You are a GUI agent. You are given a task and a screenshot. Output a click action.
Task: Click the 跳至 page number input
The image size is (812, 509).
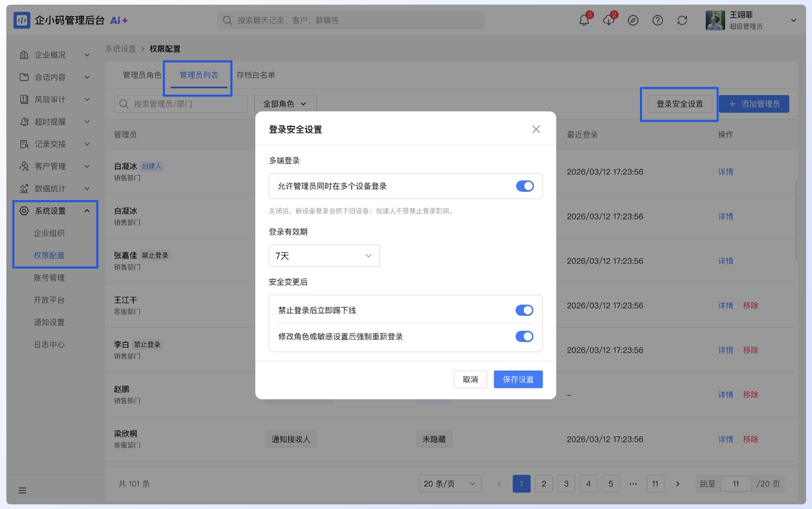click(x=736, y=484)
